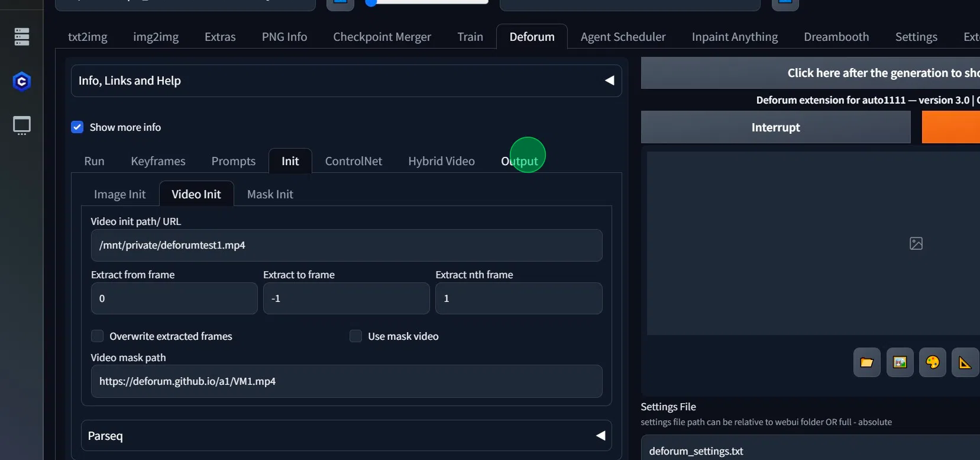Click the image placeholder icon in preview
This screenshot has height=460, width=980.
[916, 243]
